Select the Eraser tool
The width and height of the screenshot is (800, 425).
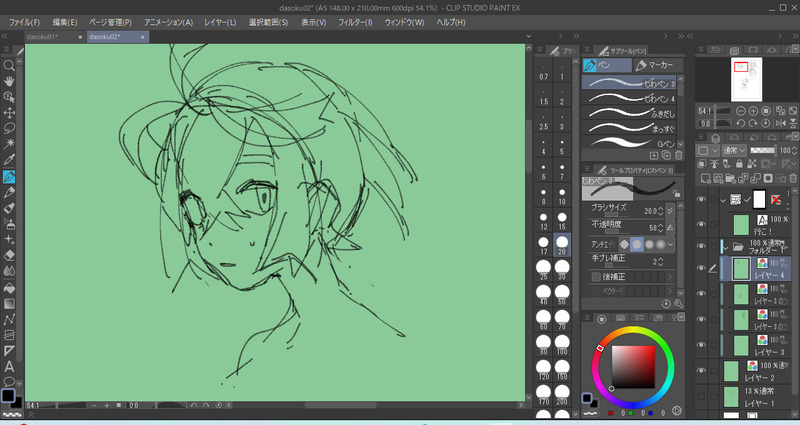pyautogui.click(x=9, y=256)
